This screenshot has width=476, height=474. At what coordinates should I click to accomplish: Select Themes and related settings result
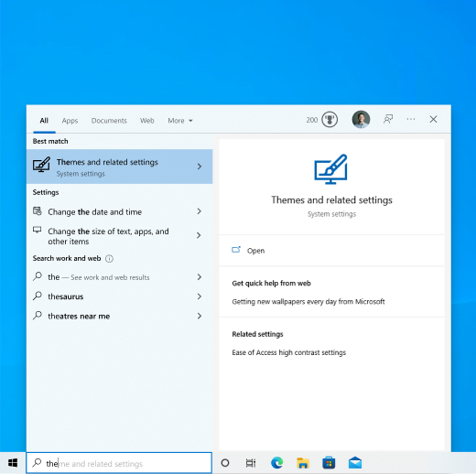click(x=120, y=167)
